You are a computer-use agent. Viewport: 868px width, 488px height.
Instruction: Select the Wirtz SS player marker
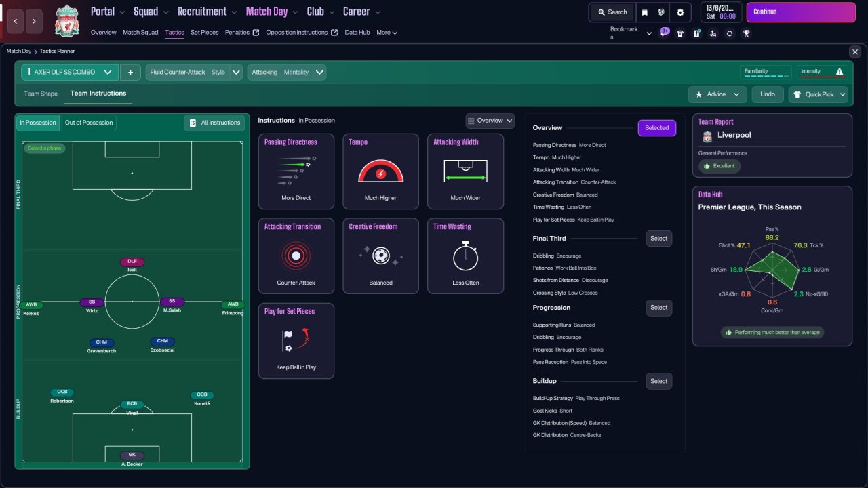92,306
